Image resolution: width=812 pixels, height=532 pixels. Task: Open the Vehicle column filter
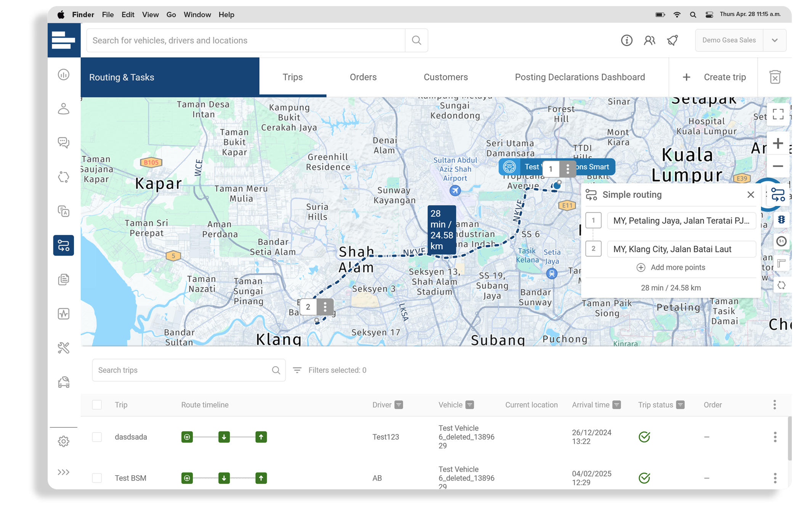point(470,405)
